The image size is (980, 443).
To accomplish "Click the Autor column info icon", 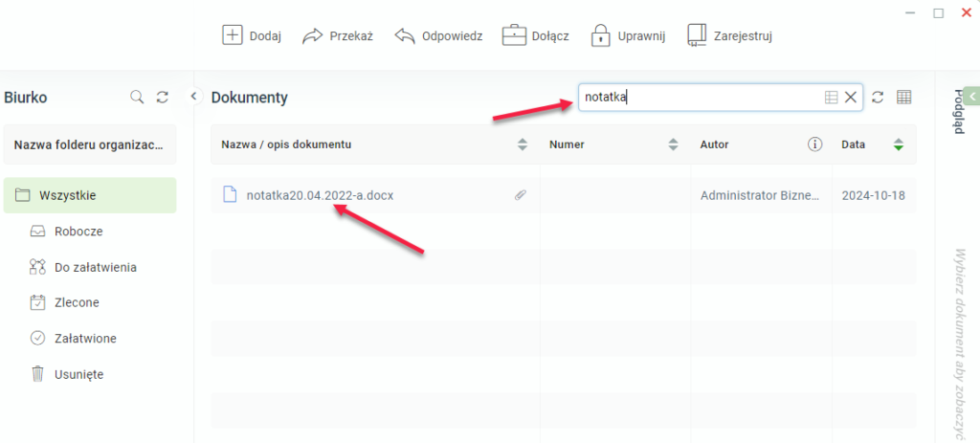I will [x=813, y=145].
